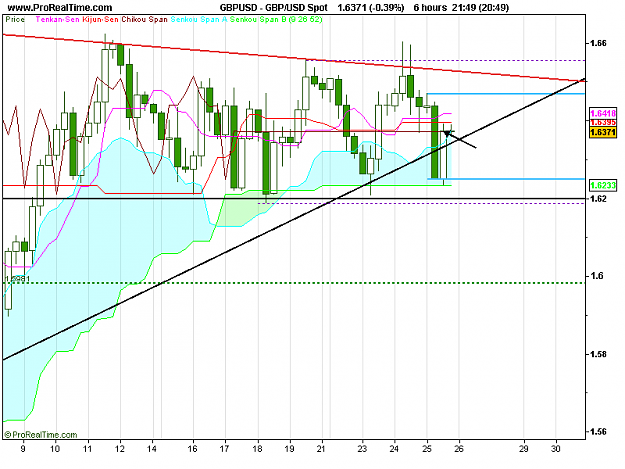Click the 1.56 price axis label
Viewport: 625px width, 469px height.
[598, 432]
